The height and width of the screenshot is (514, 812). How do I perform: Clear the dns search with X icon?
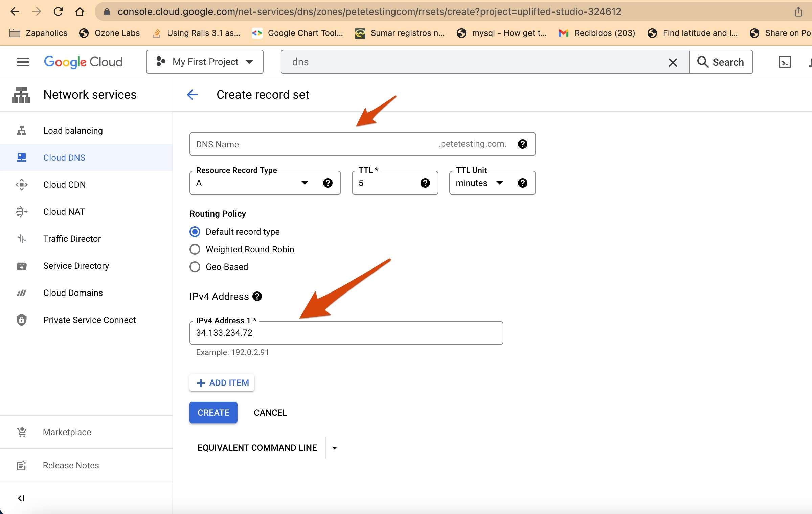[x=673, y=62]
